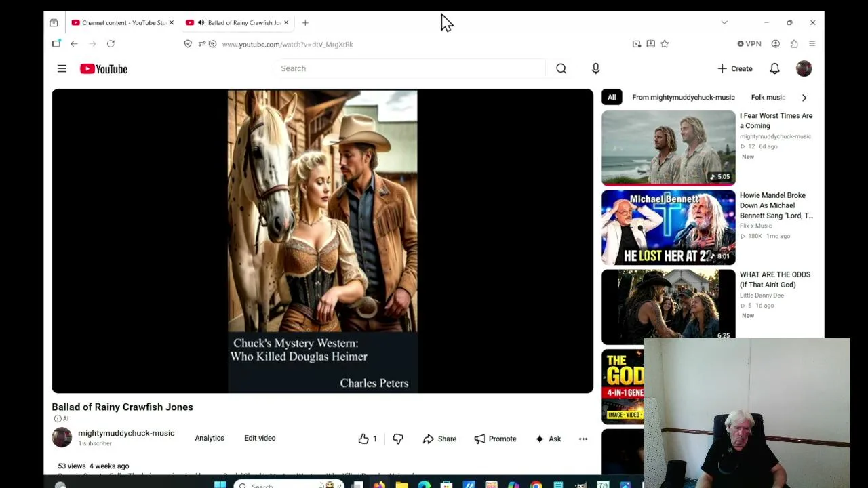Open the Firefox VPN button
868x488 pixels.
(x=749, y=44)
